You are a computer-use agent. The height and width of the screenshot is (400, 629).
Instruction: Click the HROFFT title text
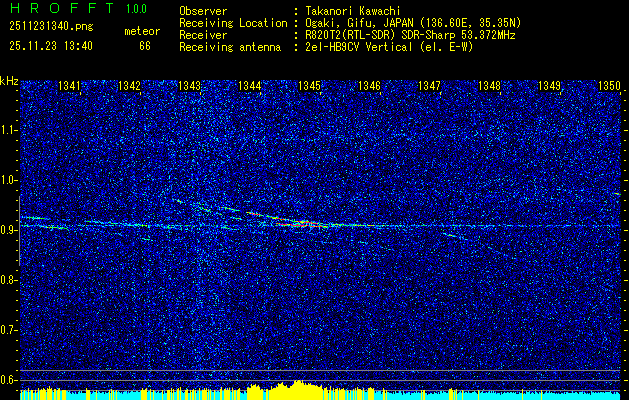pyautogui.click(x=62, y=8)
